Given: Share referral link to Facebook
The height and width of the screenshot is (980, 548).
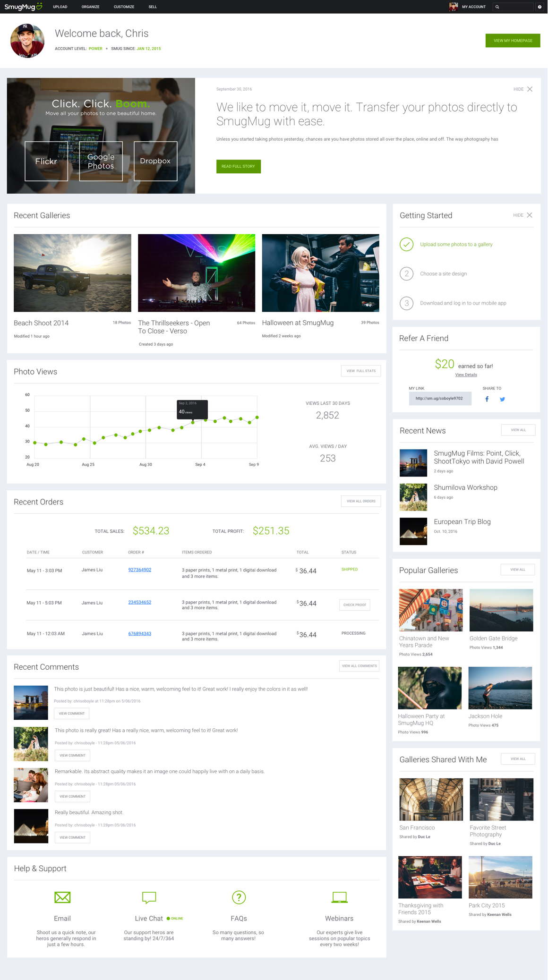Looking at the screenshot, I should (x=487, y=399).
